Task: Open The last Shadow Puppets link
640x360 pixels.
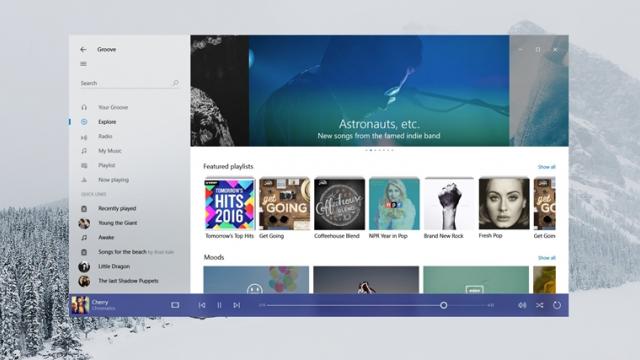Action: coord(128,281)
